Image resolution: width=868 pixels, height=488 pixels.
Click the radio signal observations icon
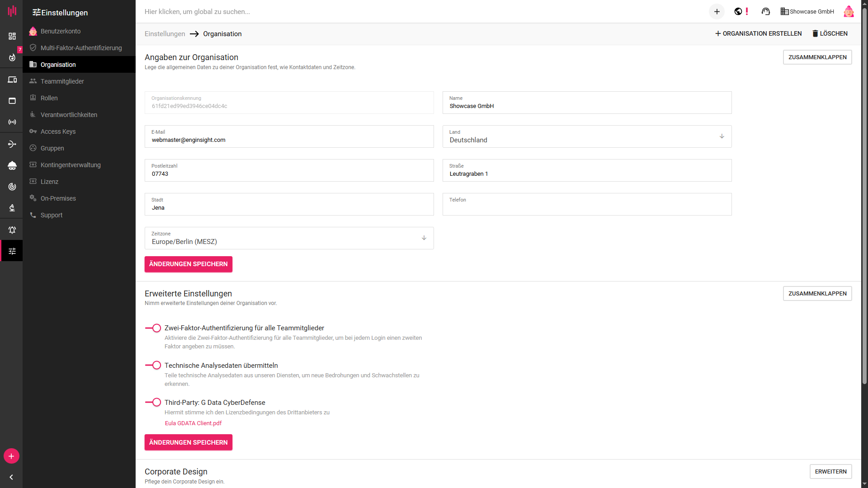(12, 122)
